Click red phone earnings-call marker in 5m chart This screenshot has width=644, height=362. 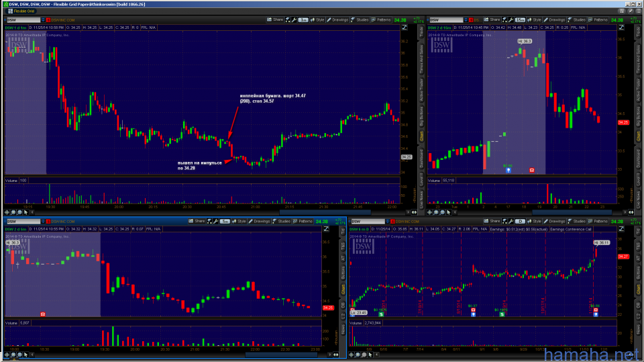click(43, 314)
